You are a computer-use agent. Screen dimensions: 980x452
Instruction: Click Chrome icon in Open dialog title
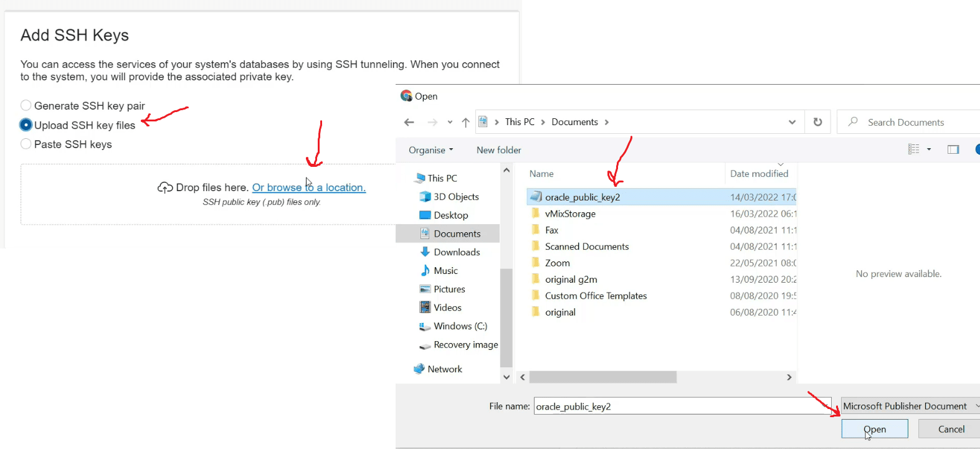[406, 96]
